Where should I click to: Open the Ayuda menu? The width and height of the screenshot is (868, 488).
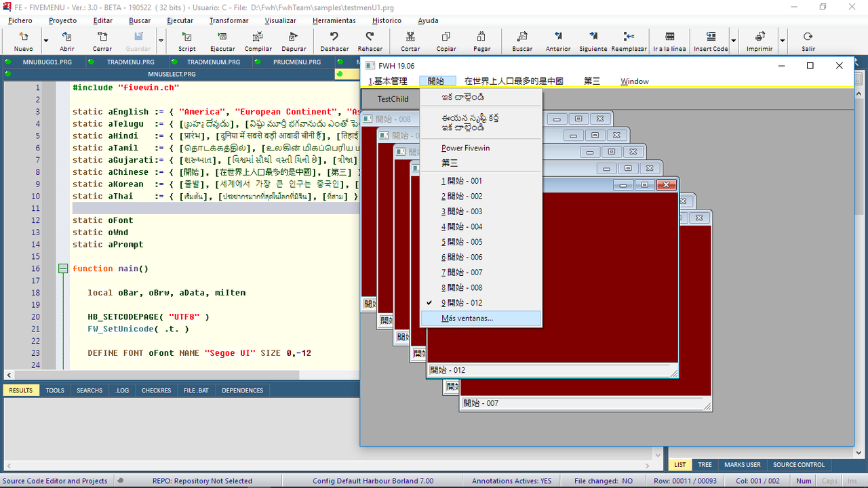tap(428, 20)
